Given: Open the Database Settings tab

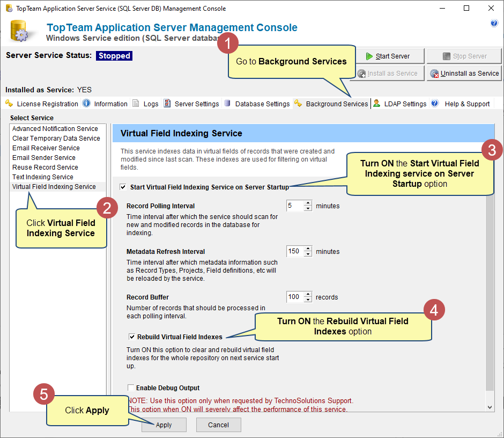Looking at the screenshot, I should [257, 104].
